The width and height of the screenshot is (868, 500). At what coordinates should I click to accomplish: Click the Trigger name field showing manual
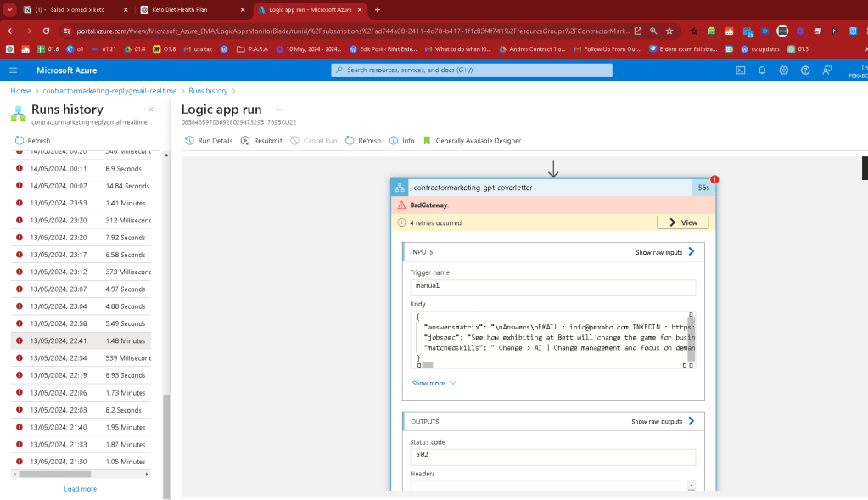(x=552, y=287)
